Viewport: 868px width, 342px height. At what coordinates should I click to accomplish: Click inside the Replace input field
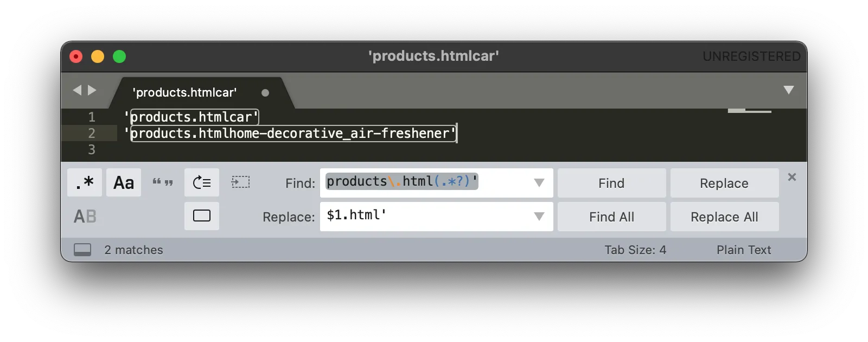[x=423, y=217]
